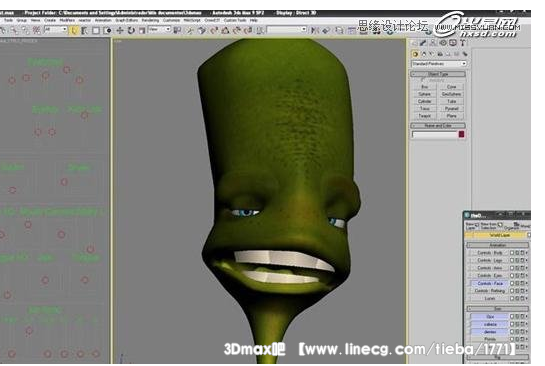Toggle checkbox beside Controls Face layer
Image resolution: width=545 pixels, height=366 pixels.
512,283
